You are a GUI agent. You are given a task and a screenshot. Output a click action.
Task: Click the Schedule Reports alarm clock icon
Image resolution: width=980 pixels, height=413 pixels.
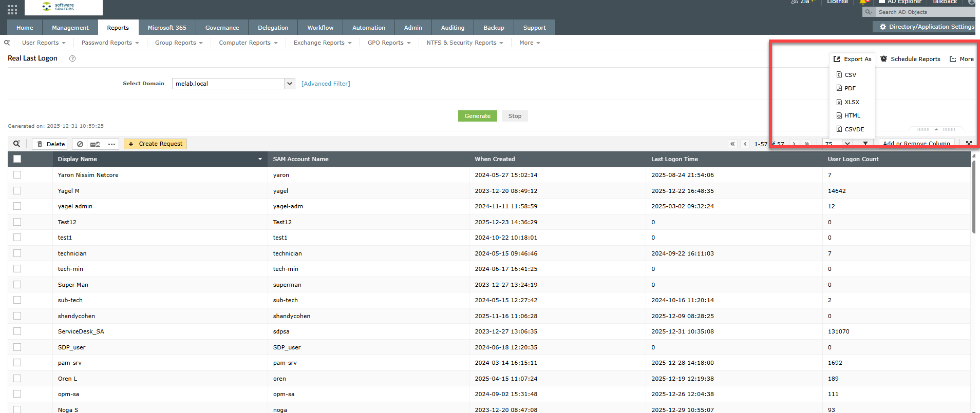(x=884, y=59)
